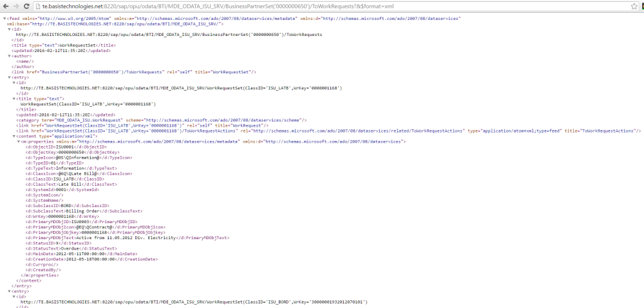Click the TypeText value Information
This screenshot has width=644, height=308.
click(70, 168)
